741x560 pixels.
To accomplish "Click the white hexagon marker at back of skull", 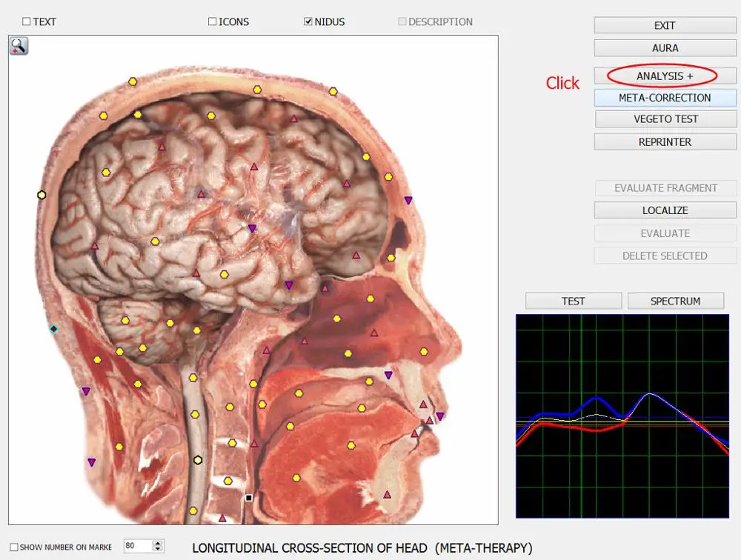I will [x=41, y=195].
